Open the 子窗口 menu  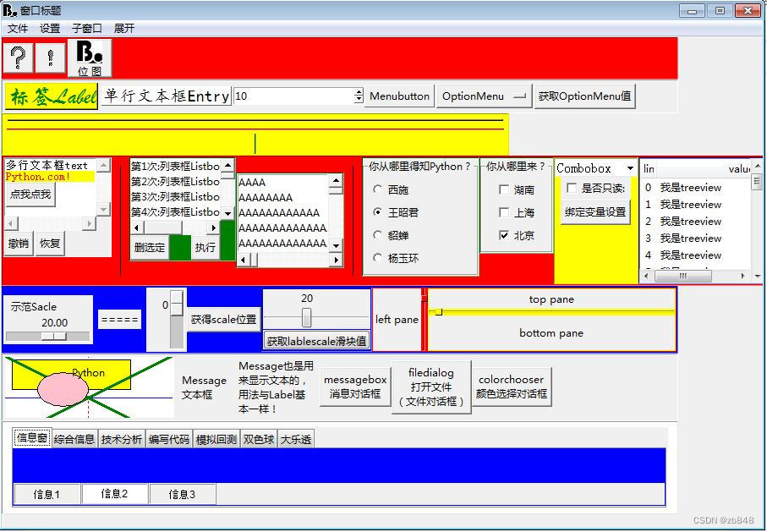coord(87,29)
